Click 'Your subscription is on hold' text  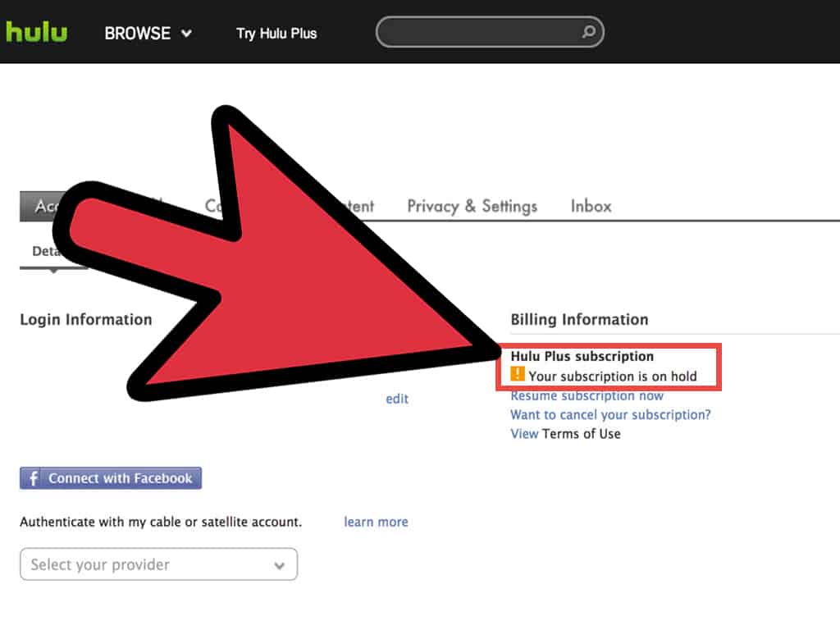612,376
